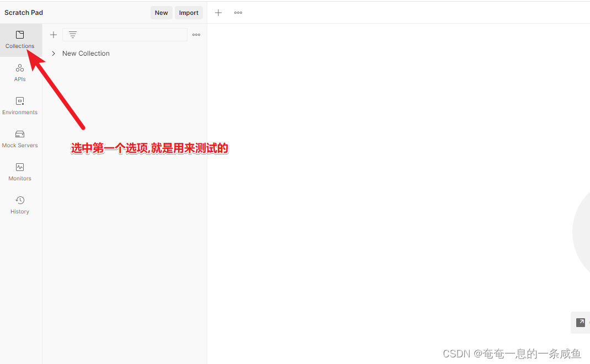Open tab bar more options menu
Viewport: 590px width, 364px height.
point(238,13)
